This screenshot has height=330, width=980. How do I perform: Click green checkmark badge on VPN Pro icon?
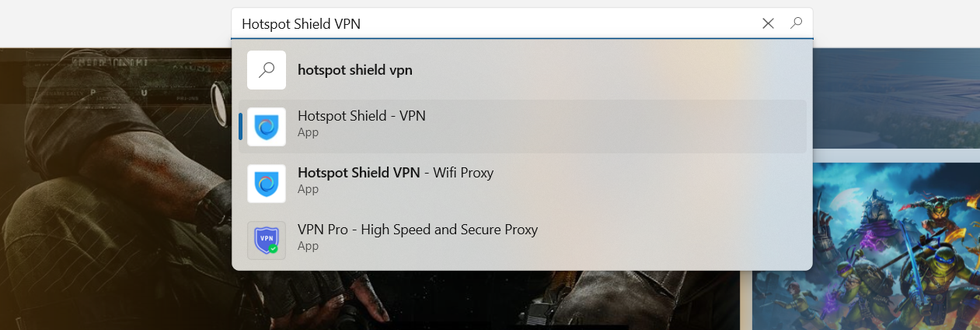click(x=274, y=248)
